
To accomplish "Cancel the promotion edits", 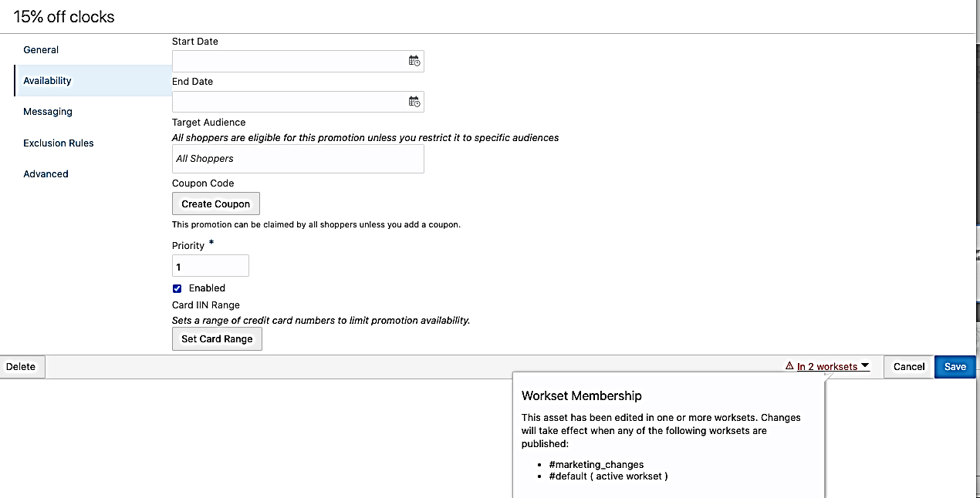I will 909,367.
